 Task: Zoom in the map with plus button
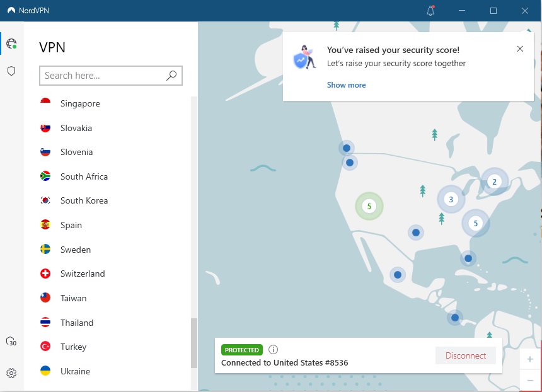click(x=530, y=359)
